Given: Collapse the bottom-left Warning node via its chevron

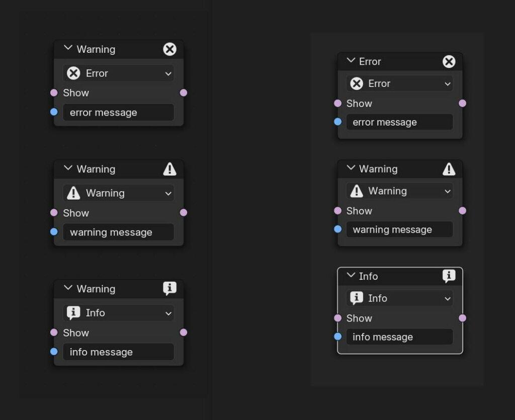Looking at the screenshot, I should click(68, 288).
